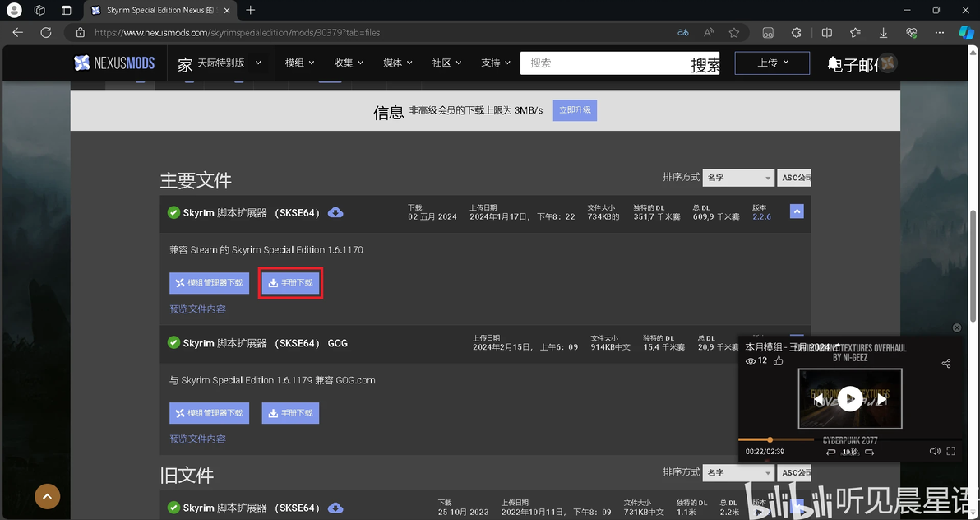Open the browser workspaces icon
This screenshot has width=980, height=520.
39,10
